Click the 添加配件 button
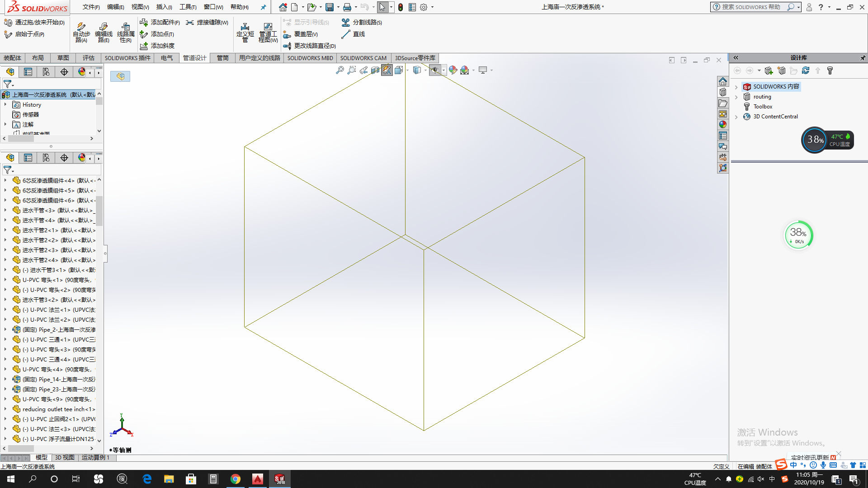The width and height of the screenshot is (868, 488). point(160,22)
